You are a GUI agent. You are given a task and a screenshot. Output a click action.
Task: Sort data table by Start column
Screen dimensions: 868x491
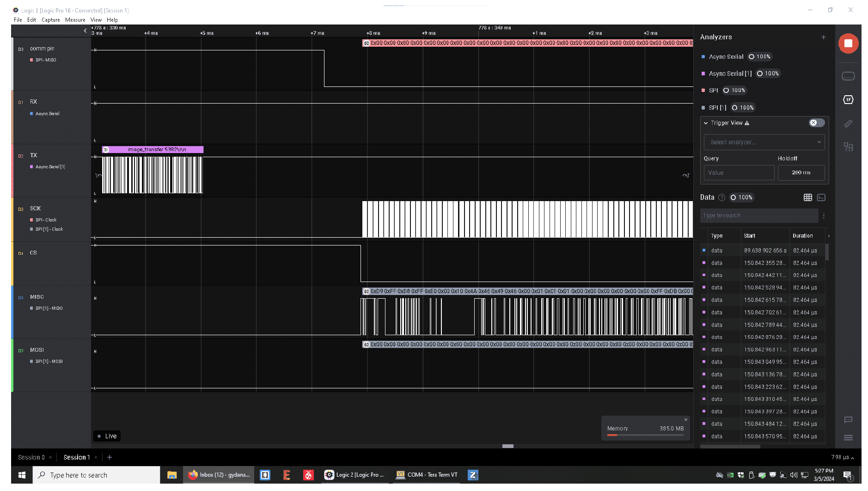click(x=750, y=236)
